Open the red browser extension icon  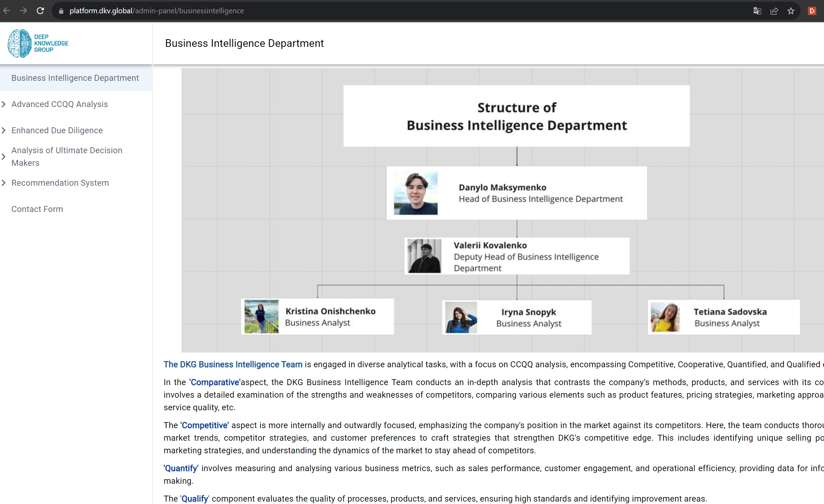coord(812,11)
